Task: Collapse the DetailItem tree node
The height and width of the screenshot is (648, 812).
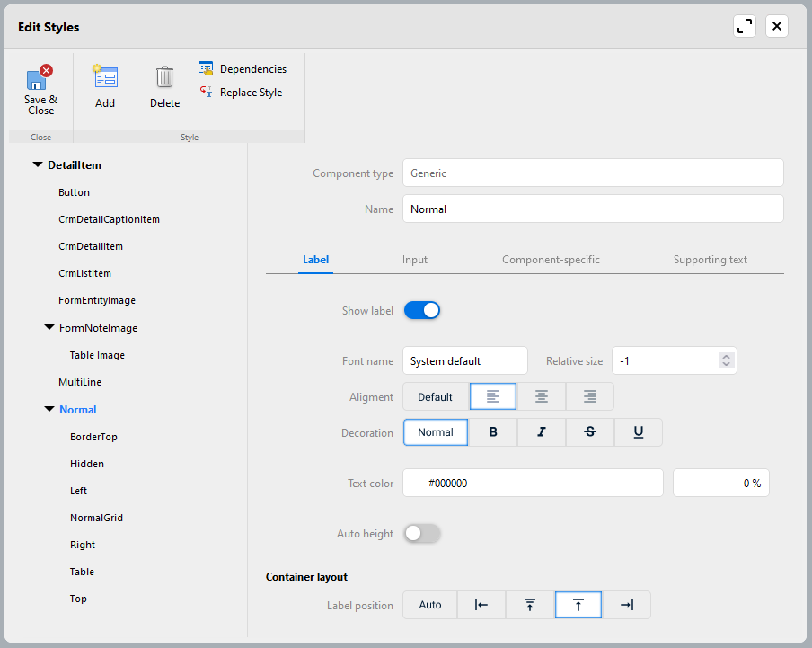Action: click(38, 165)
